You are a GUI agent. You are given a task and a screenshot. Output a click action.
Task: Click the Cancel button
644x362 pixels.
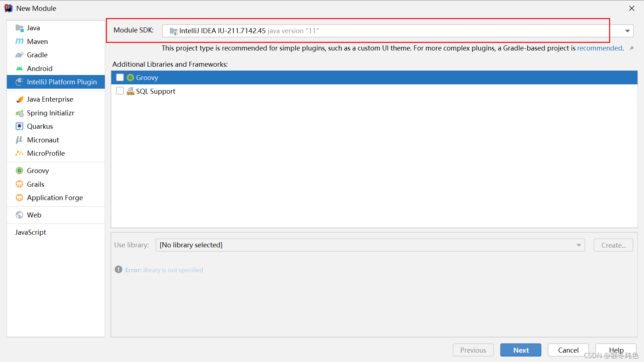[568, 350]
